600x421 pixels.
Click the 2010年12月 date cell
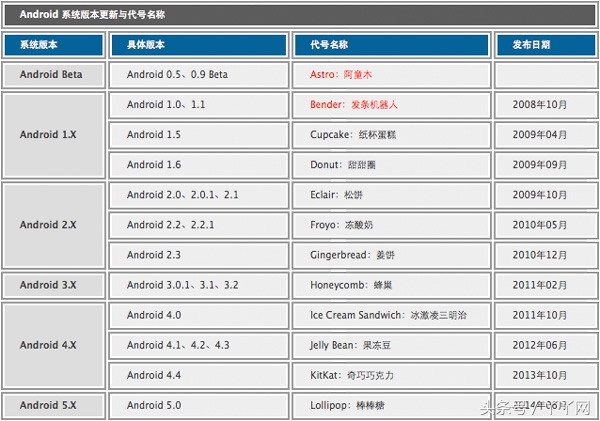546,255
